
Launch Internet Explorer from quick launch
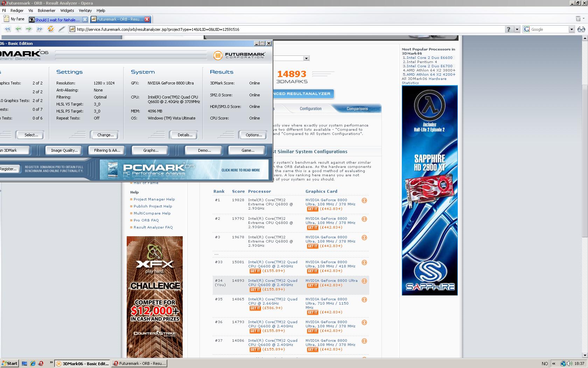point(33,363)
